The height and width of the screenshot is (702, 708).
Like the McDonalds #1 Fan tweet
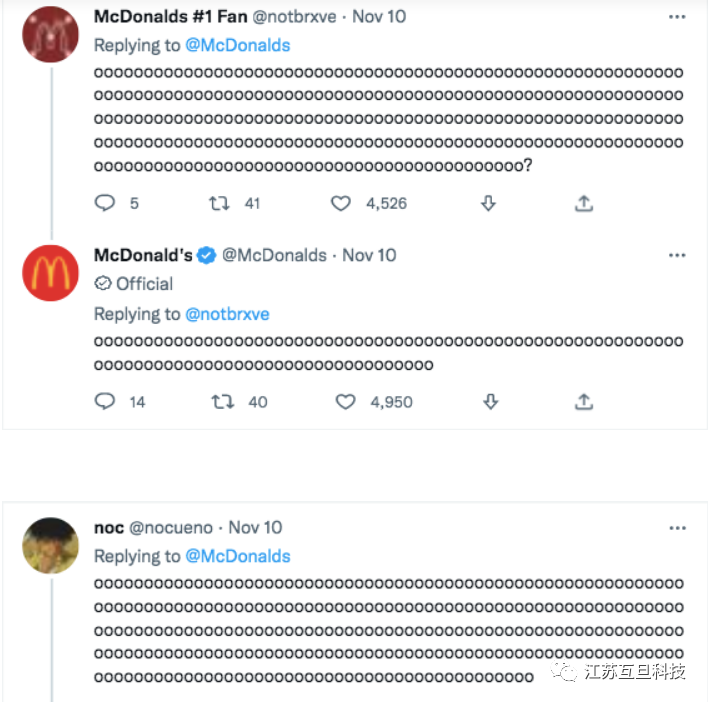point(341,203)
